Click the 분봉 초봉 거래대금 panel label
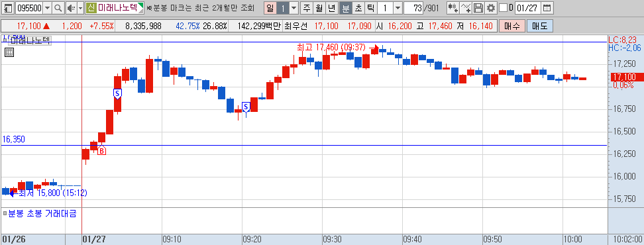The height and width of the screenshot is (245, 644). pos(42,213)
